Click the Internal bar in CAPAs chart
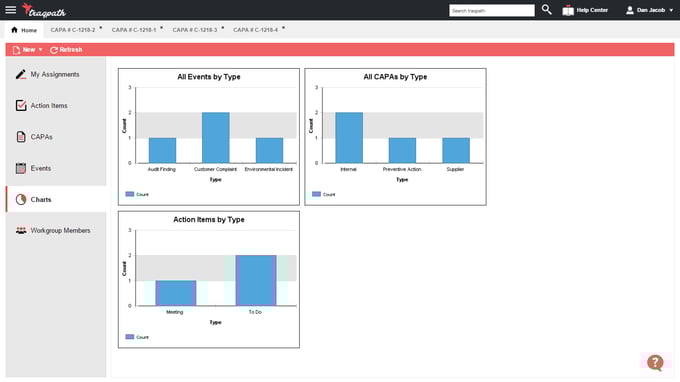Screen dimensions: 680x382 (x=349, y=138)
